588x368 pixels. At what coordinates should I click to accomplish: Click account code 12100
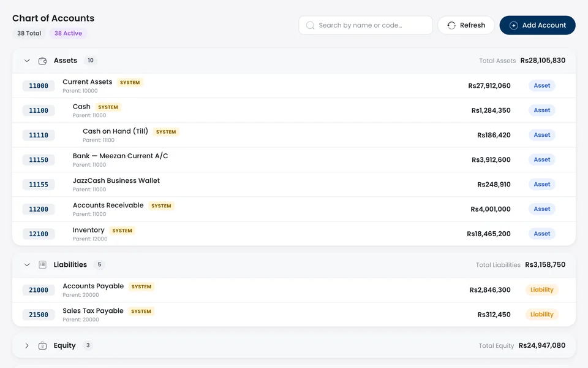[39, 234]
